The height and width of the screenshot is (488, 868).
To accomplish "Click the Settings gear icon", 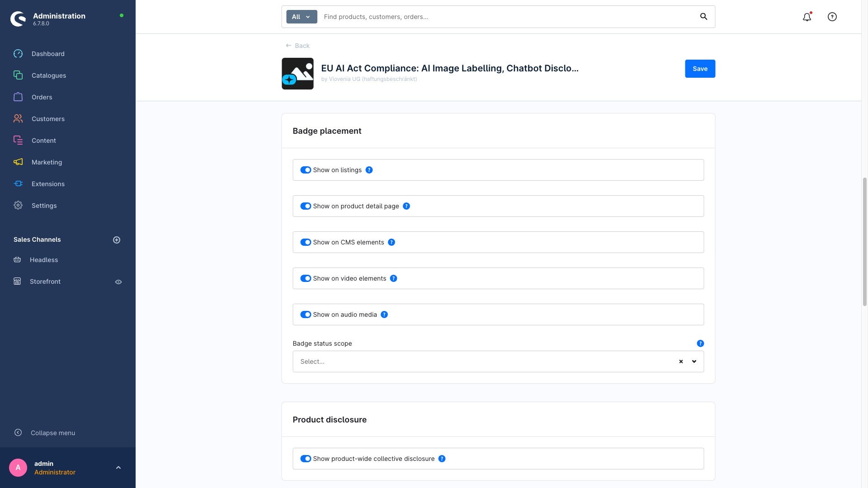I will click(x=18, y=206).
